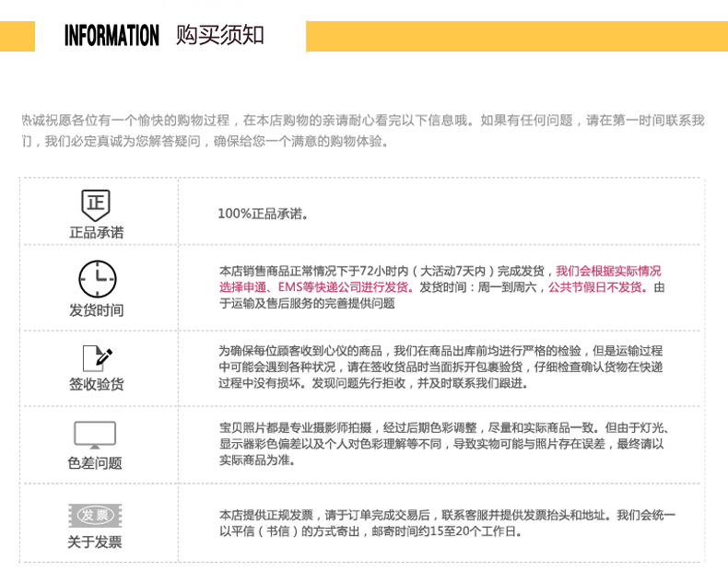This screenshot has height=571, width=728.
Task: Click the line starting 中可能会遇到各种状况
Action: pyautogui.click(x=440, y=367)
